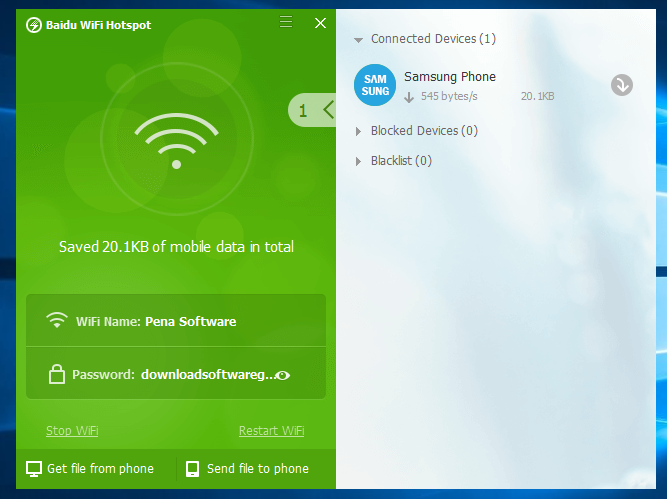Edit the WiFi Name Pena Software field
The image size is (667, 499).
point(176,320)
